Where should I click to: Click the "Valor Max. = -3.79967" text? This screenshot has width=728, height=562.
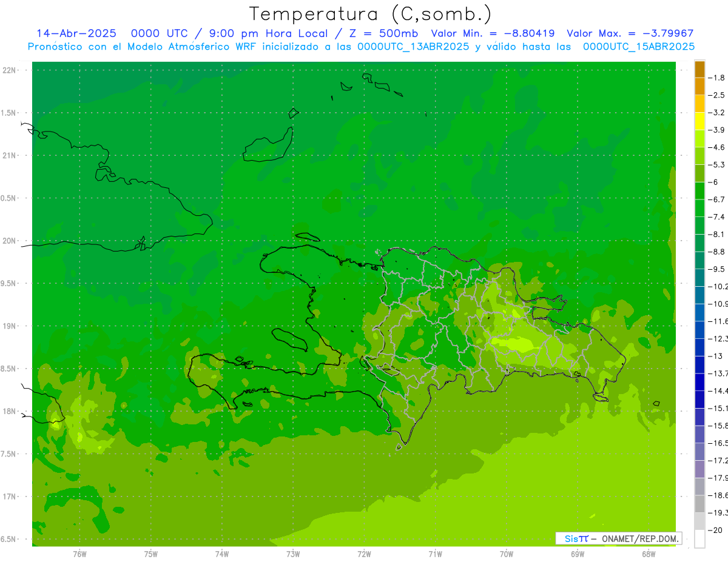[x=630, y=33]
